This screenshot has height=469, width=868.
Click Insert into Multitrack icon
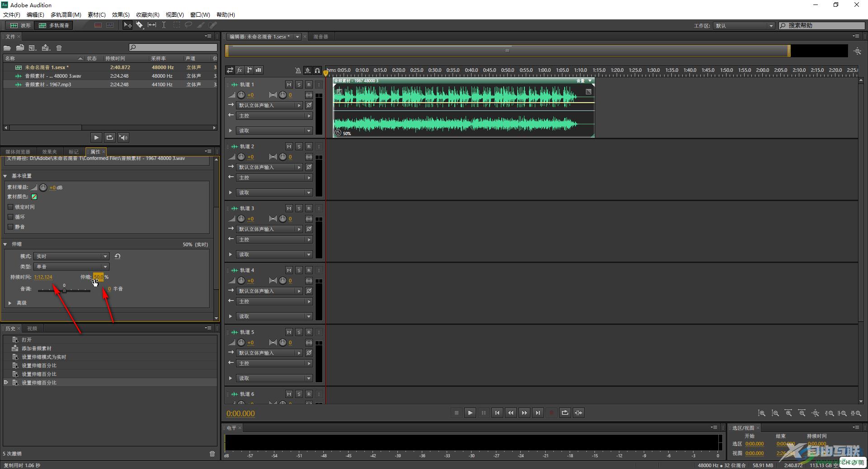click(x=46, y=48)
